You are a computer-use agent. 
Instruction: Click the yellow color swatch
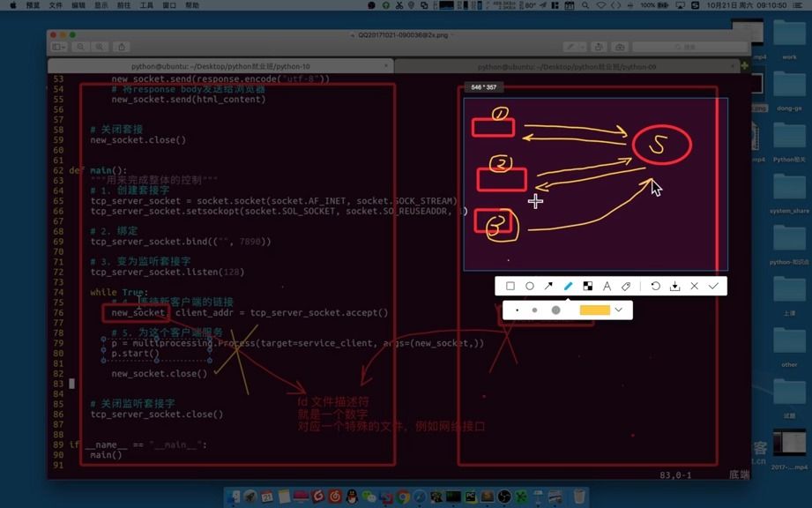click(x=596, y=310)
